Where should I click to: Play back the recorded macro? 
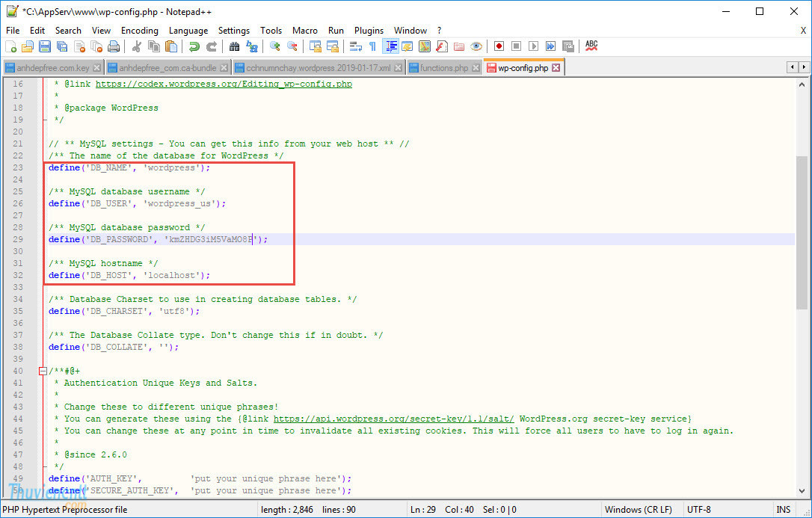[533, 46]
